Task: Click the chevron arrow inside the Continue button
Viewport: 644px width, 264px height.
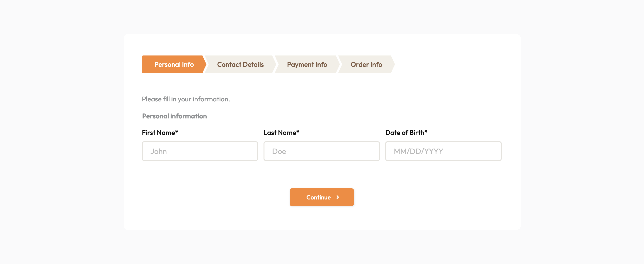Action: click(x=338, y=197)
